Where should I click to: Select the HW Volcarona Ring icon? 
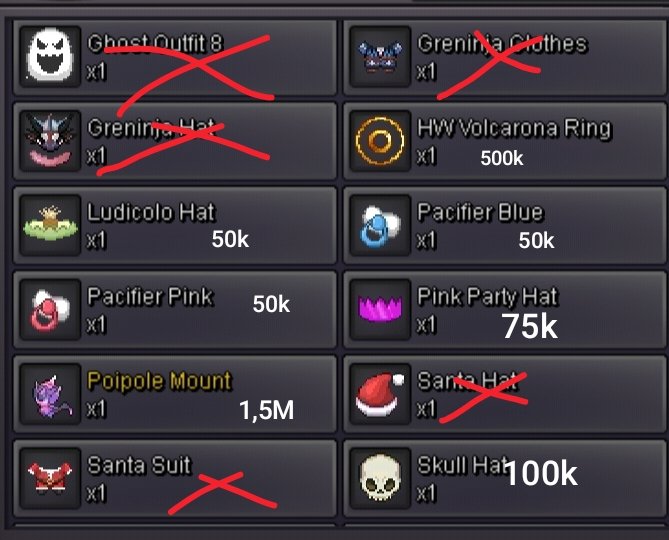380,141
